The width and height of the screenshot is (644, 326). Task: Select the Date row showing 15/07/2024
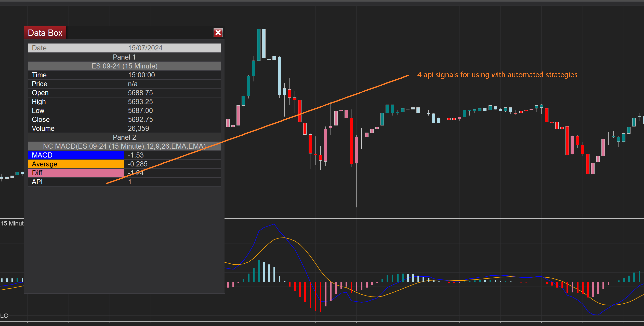click(124, 48)
